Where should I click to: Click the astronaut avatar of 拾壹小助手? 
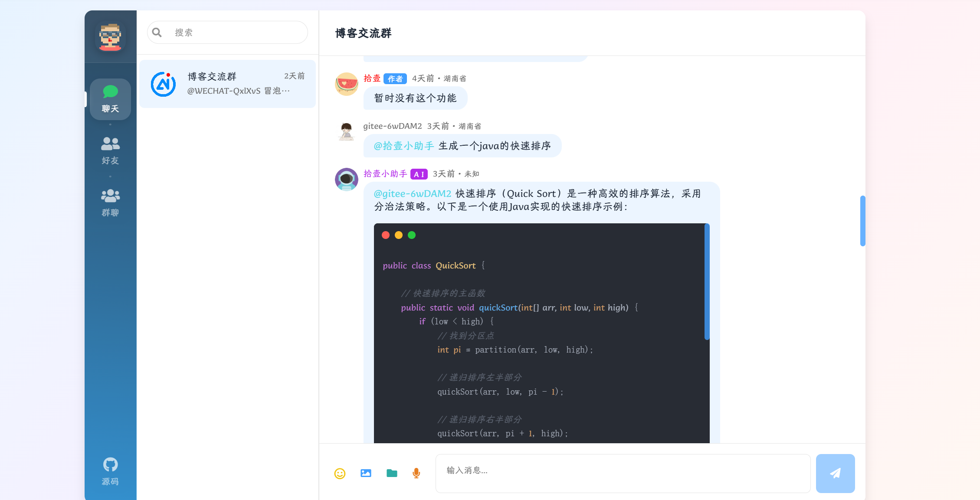[346, 180]
